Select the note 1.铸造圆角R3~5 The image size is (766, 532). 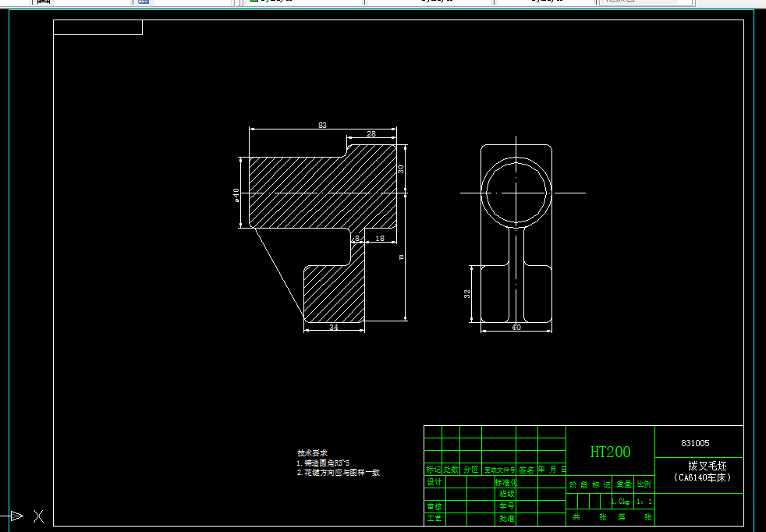point(323,463)
